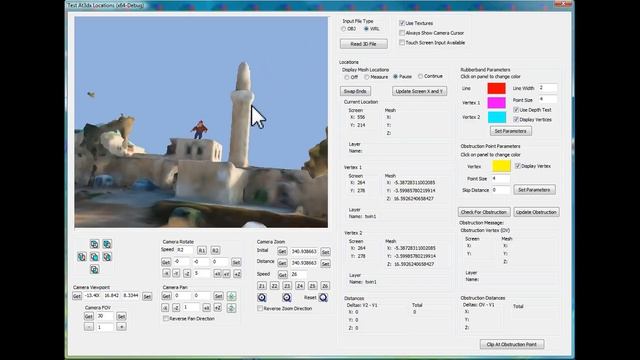
Task: Click Check For Obstruction button
Action: [x=484, y=212]
